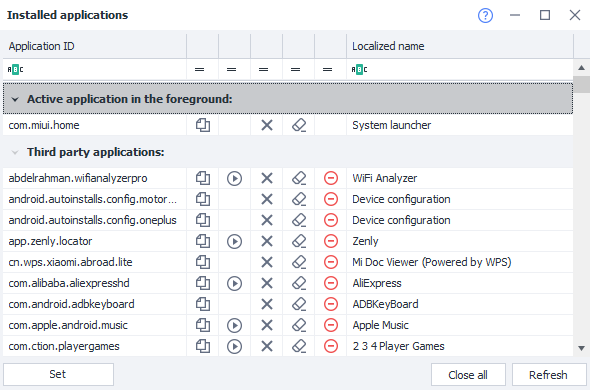The width and height of the screenshot is (590, 390).
Task: Open the launch column equals filter operator
Action: 231,70
